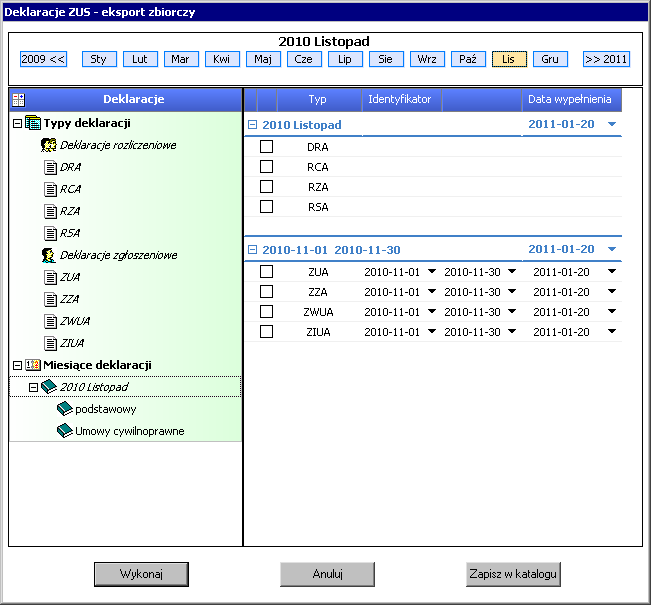
Task: Select the Cze month tab
Action: pos(304,59)
